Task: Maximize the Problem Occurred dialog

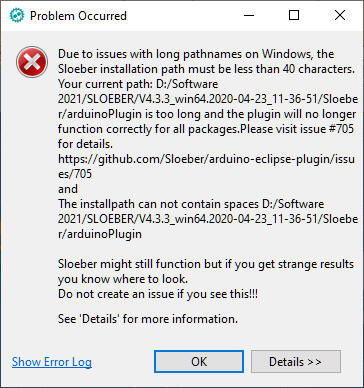Action: pos(294,15)
